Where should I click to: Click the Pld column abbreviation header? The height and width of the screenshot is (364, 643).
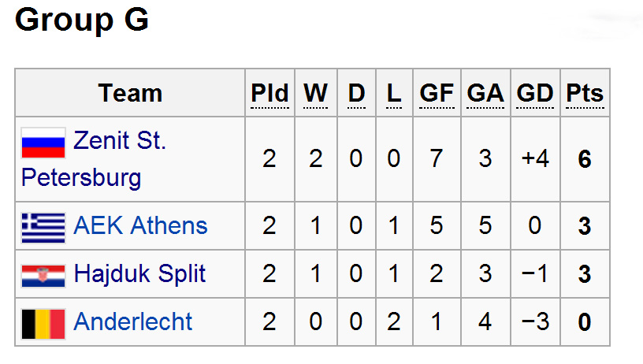[x=269, y=94]
